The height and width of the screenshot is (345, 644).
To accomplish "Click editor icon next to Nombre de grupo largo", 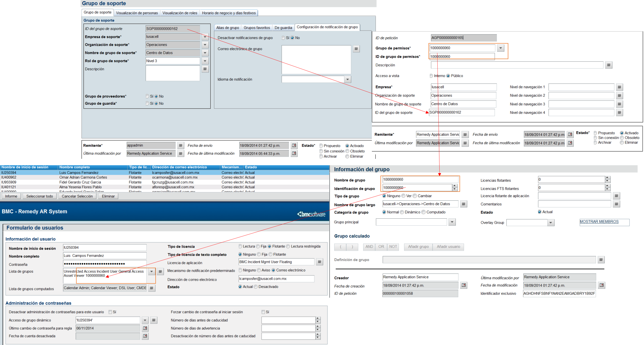I will (x=463, y=204).
